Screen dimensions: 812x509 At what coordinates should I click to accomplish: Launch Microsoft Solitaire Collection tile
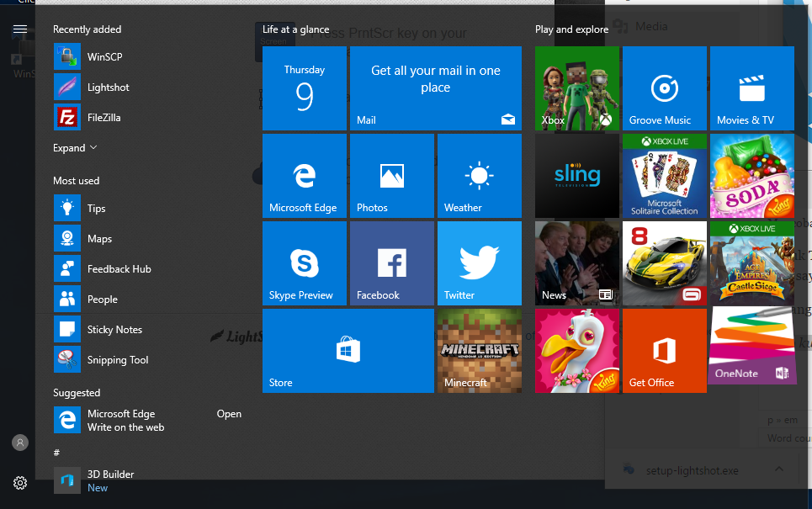coord(665,176)
